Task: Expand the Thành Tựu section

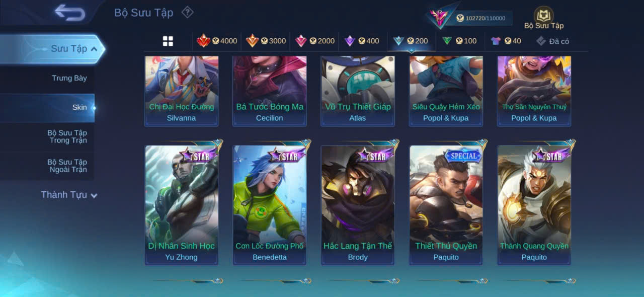Action: point(69,195)
